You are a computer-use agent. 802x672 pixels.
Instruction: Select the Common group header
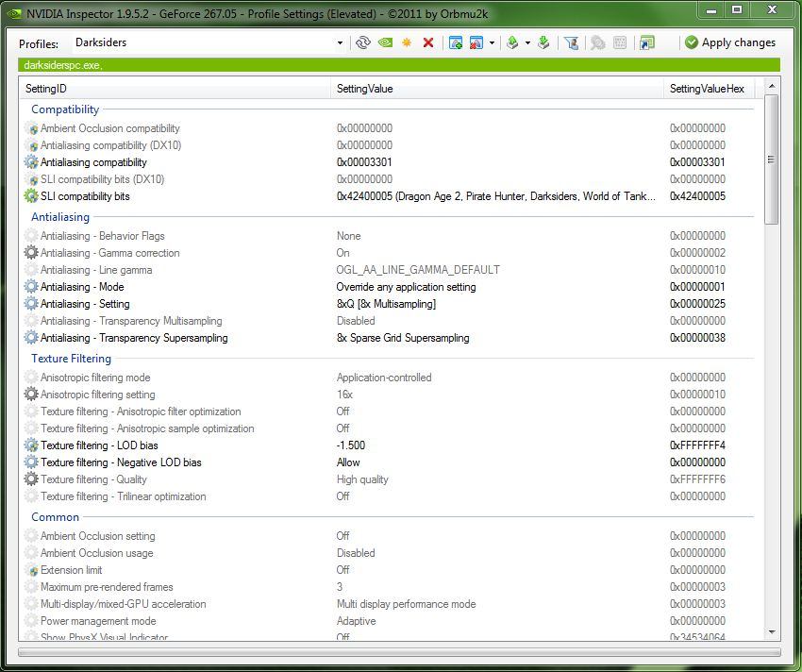point(56,517)
